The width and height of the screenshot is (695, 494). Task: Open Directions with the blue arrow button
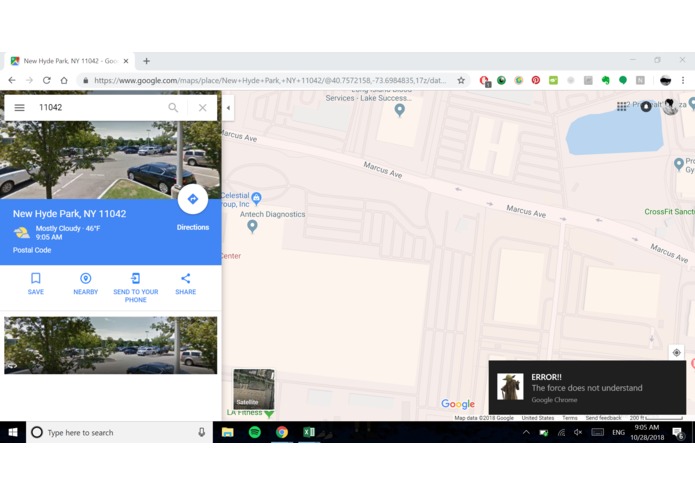point(193,199)
